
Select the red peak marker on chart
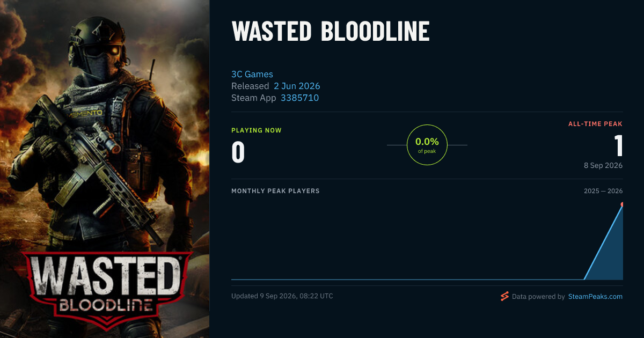pos(623,204)
